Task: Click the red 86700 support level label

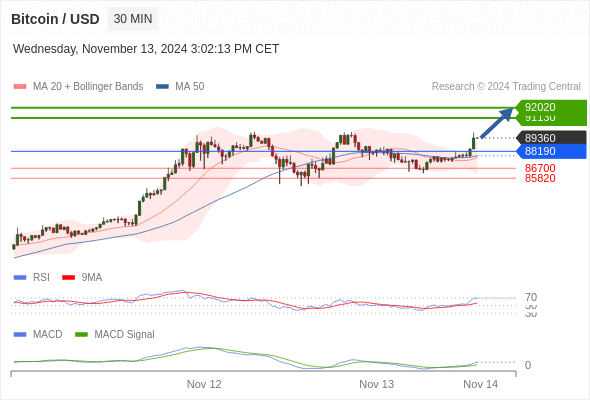Action: click(540, 168)
